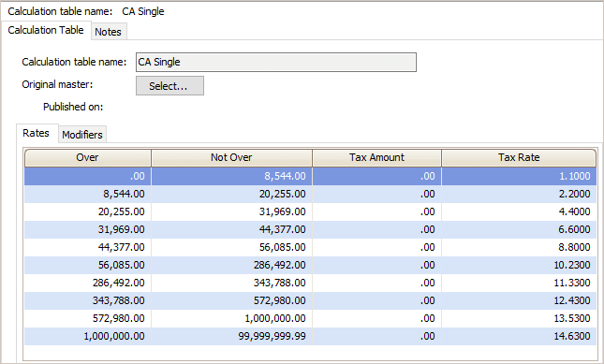604x364 pixels.
Task: Click Not Over cell 8,544.00 in first row
Action: coord(231,176)
